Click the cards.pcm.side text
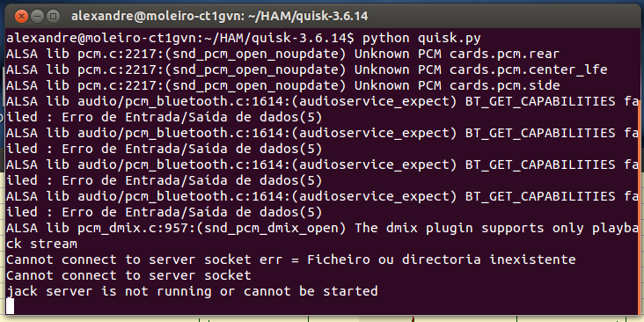The width and height of the screenshot is (644, 322). pyautogui.click(x=504, y=86)
